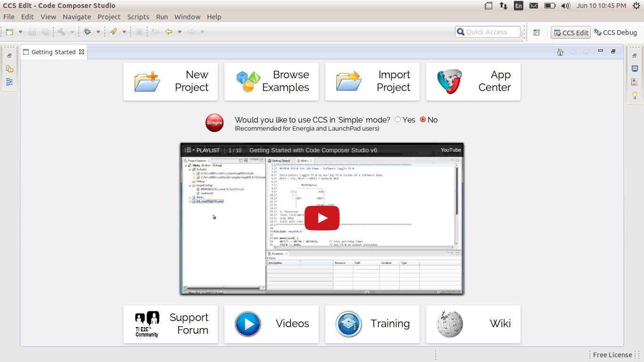Screen dimensions: 644x362
Task: Expand the Search dropdown arrow
Action: click(x=124, y=32)
